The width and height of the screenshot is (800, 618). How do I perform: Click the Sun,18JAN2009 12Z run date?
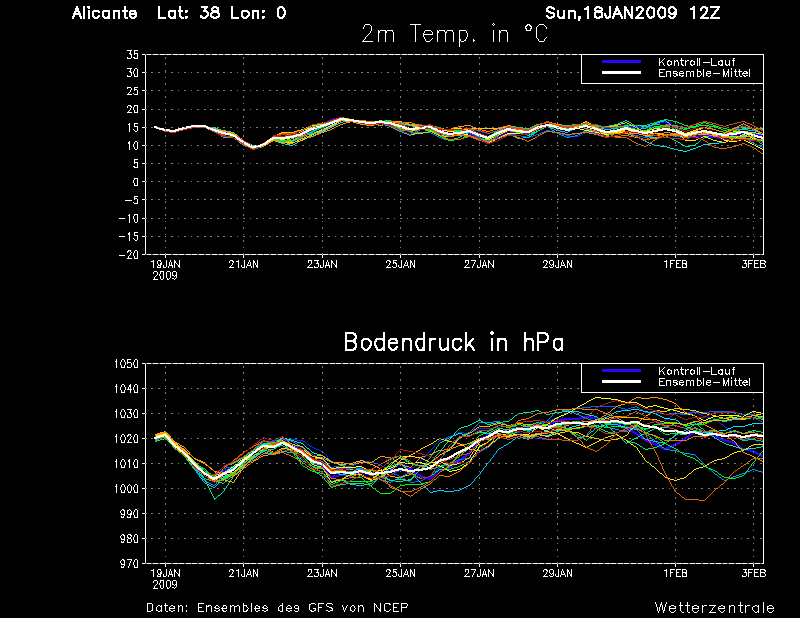tap(632, 13)
